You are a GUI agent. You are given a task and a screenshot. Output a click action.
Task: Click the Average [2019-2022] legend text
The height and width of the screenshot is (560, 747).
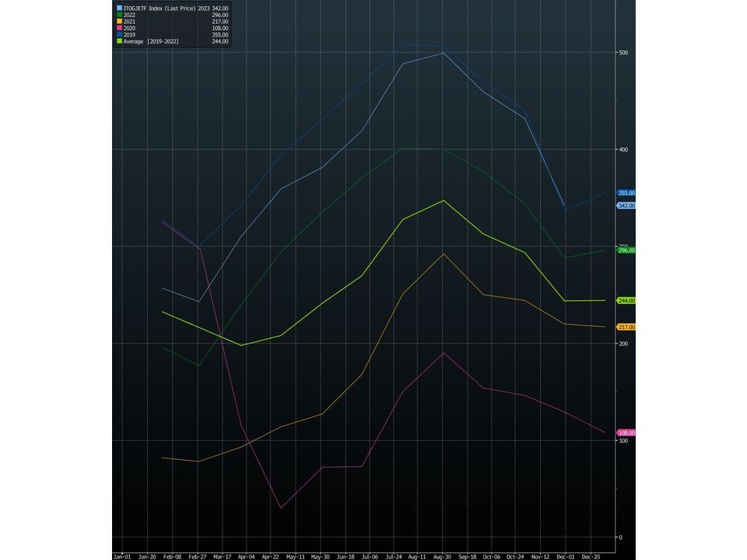coord(150,42)
